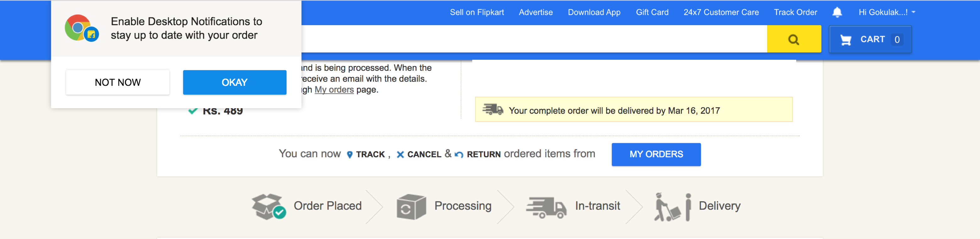
Task: Click the shopping cart icon
Action: click(845, 40)
